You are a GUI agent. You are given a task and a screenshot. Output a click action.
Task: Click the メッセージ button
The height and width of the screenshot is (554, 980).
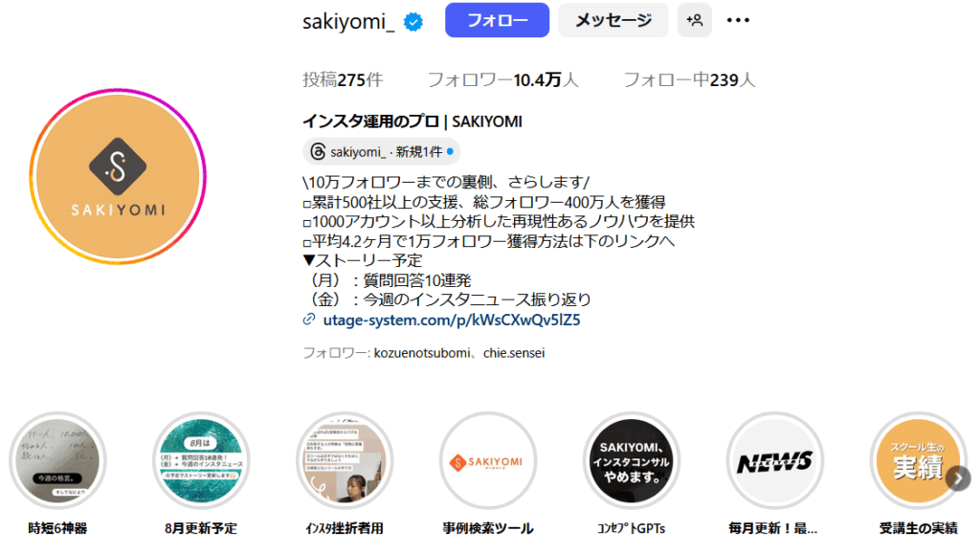pyautogui.click(x=613, y=20)
